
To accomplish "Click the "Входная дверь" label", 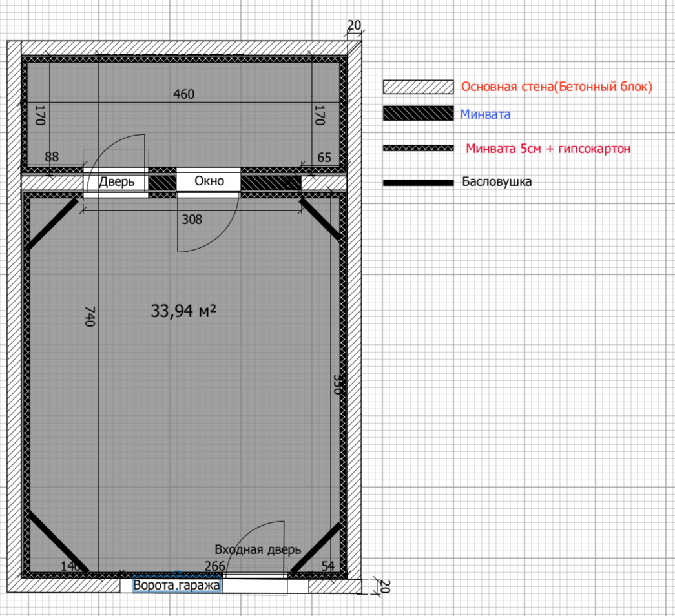I will 258,549.
